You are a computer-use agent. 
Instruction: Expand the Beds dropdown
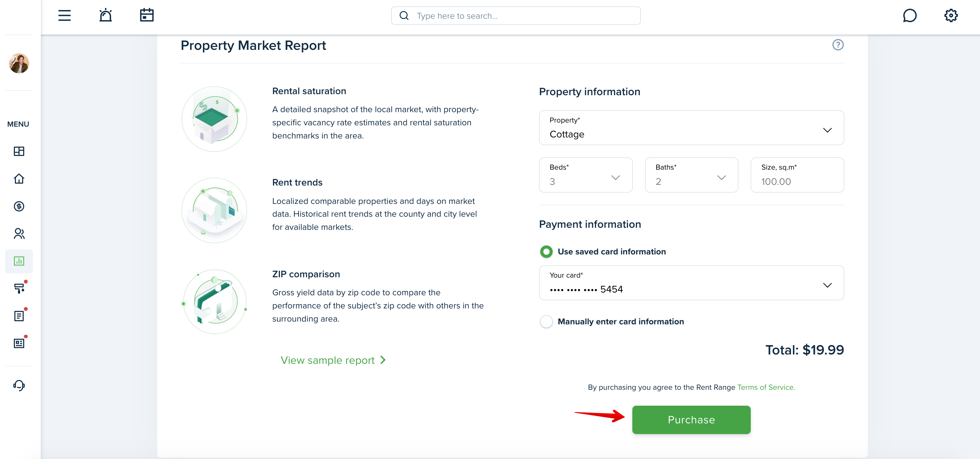pyautogui.click(x=586, y=175)
